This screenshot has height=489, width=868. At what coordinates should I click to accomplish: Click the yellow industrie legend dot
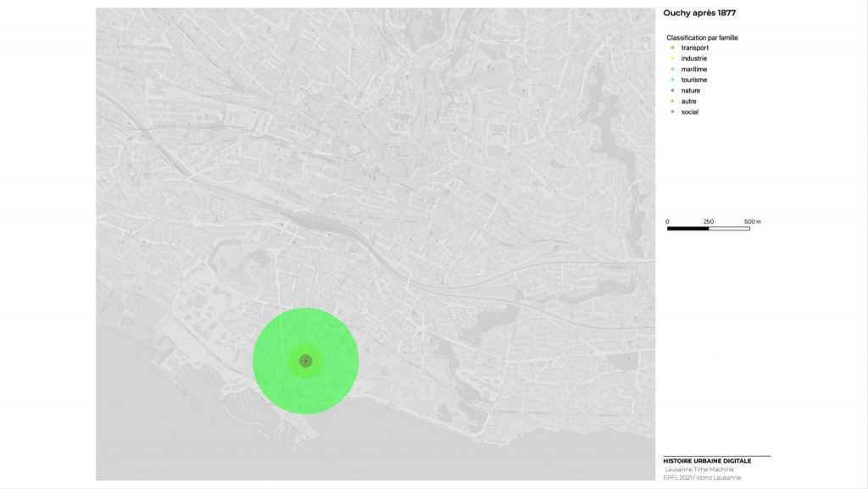pos(671,58)
